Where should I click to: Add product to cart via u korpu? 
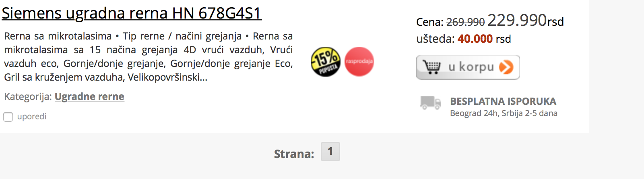tap(468, 67)
